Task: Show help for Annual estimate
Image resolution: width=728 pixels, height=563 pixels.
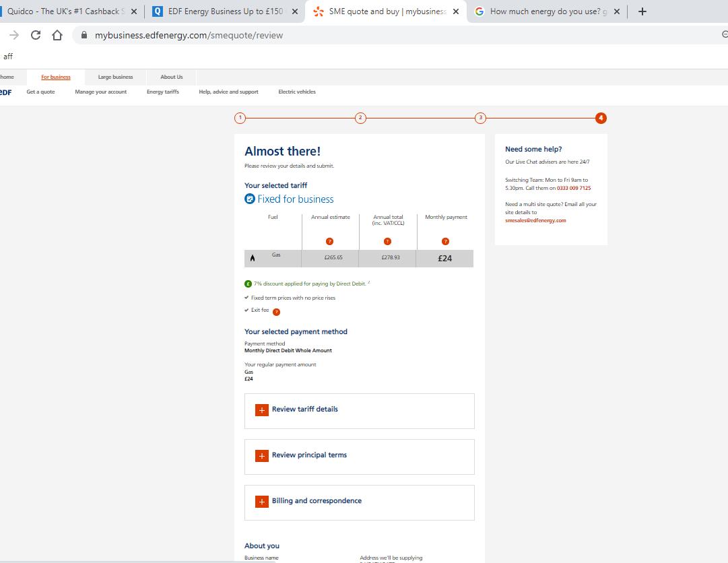Action: click(329, 241)
